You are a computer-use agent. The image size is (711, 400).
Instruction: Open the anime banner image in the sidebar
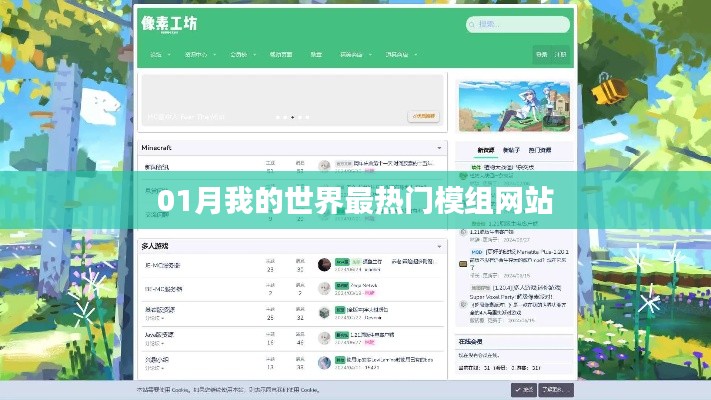click(x=513, y=103)
